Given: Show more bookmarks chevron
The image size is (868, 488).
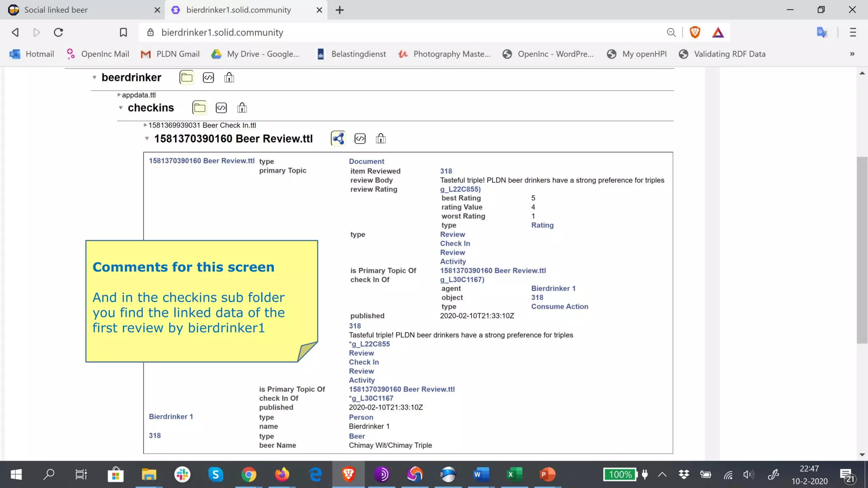Looking at the screenshot, I should (852, 54).
